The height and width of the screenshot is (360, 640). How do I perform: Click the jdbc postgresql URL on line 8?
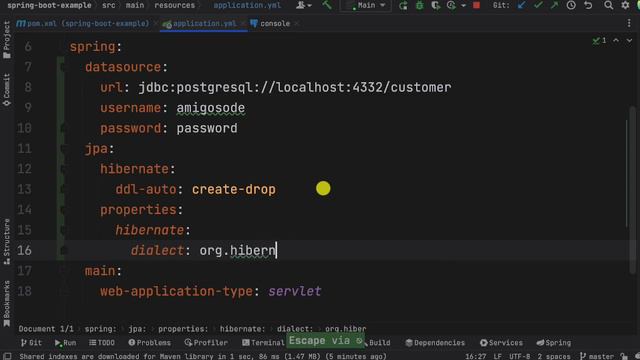coord(295,87)
